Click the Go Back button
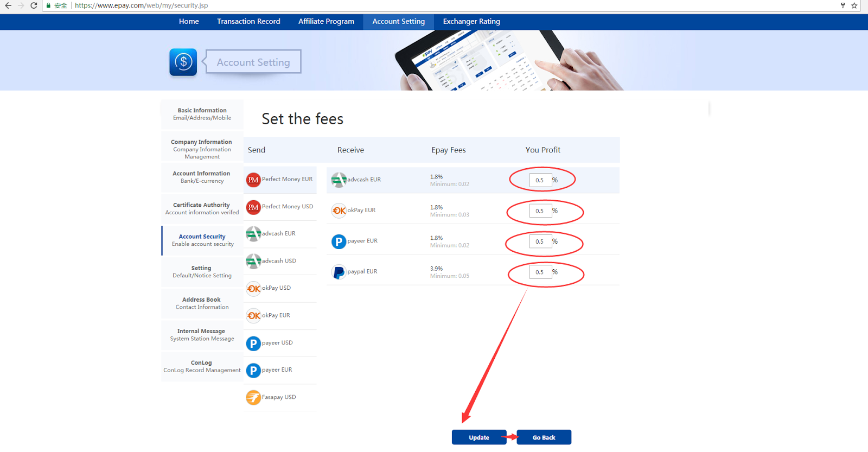The image size is (868, 452). pos(544,437)
